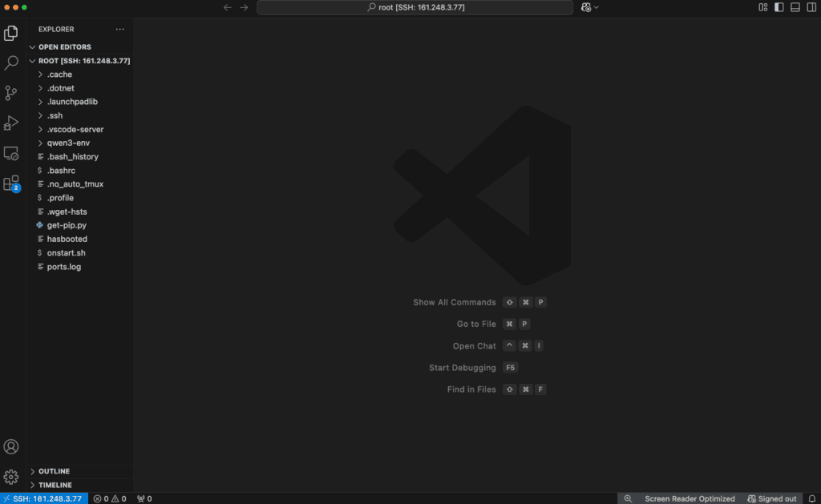Open the Search view in activity bar
The height and width of the screenshot is (504, 821).
(11, 62)
